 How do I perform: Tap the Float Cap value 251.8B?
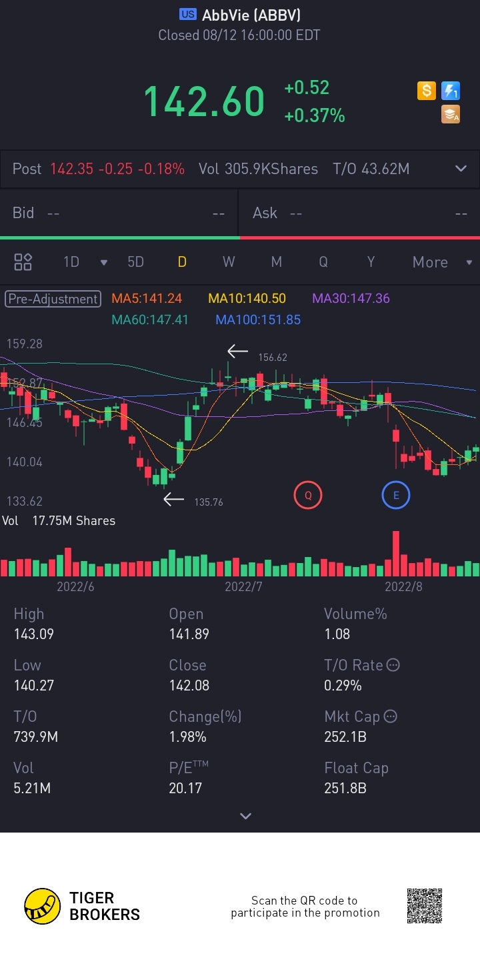click(x=345, y=789)
